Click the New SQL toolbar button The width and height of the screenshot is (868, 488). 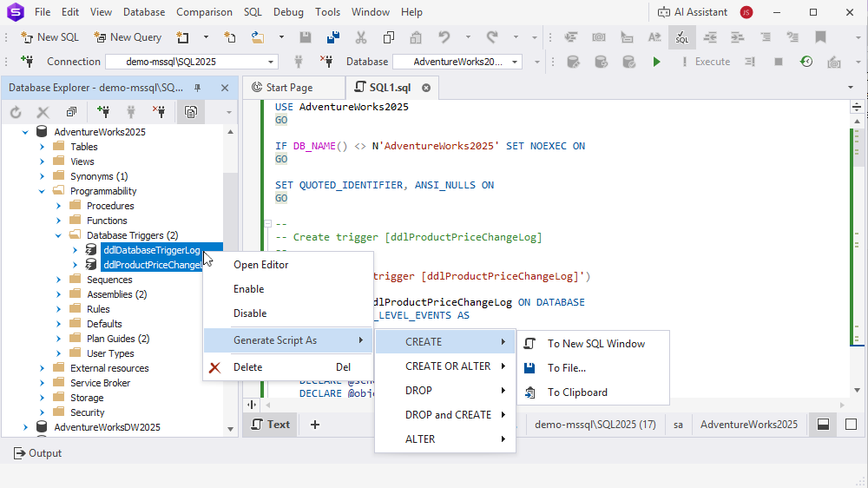point(49,37)
